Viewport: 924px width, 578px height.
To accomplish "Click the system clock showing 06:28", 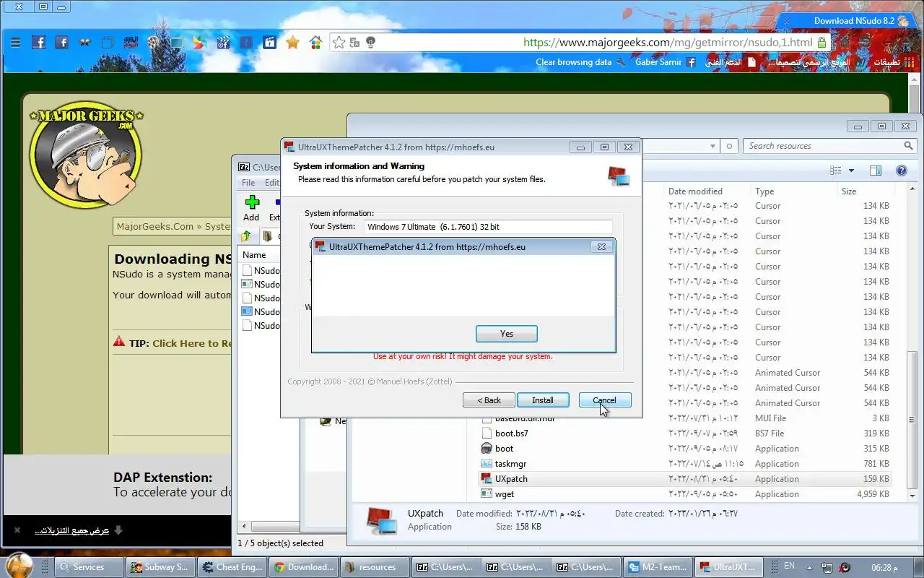I will click(x=885, y=567).
